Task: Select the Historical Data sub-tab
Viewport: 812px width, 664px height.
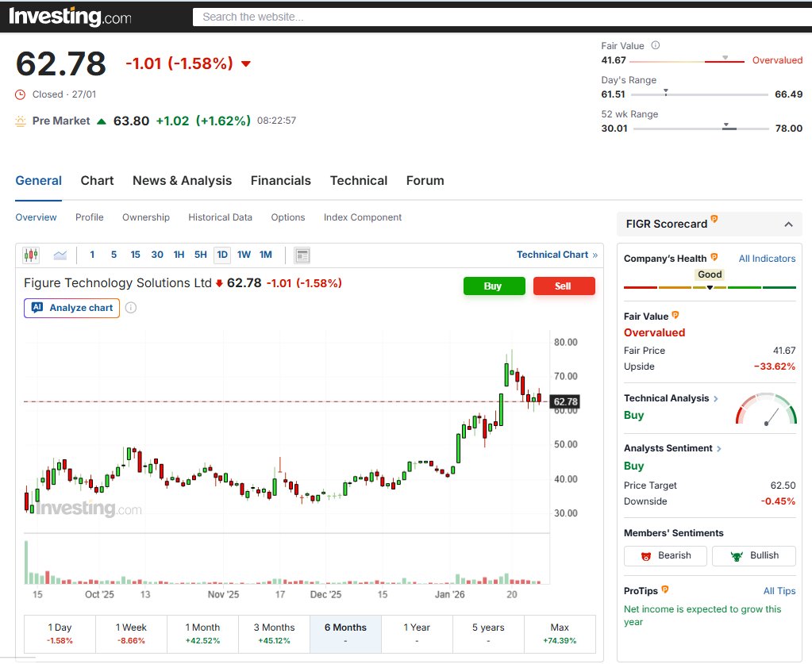Action: (220, 217)
